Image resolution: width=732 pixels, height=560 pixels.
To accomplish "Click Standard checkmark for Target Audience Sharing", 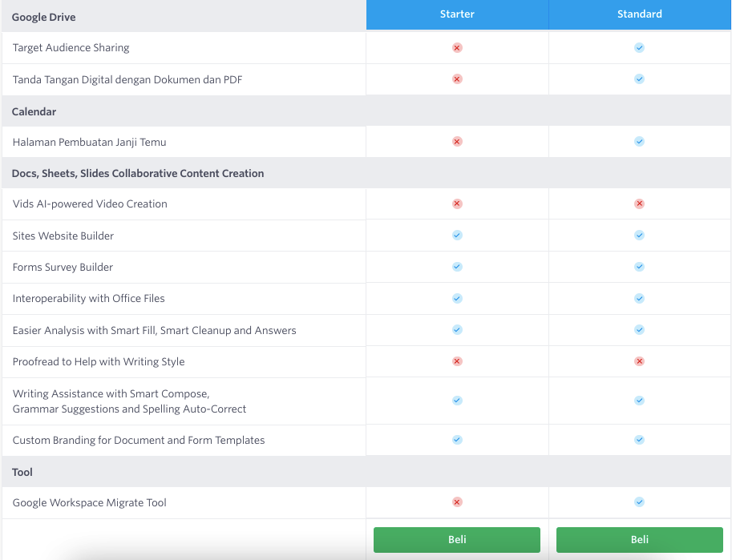I will click(639, 47).
